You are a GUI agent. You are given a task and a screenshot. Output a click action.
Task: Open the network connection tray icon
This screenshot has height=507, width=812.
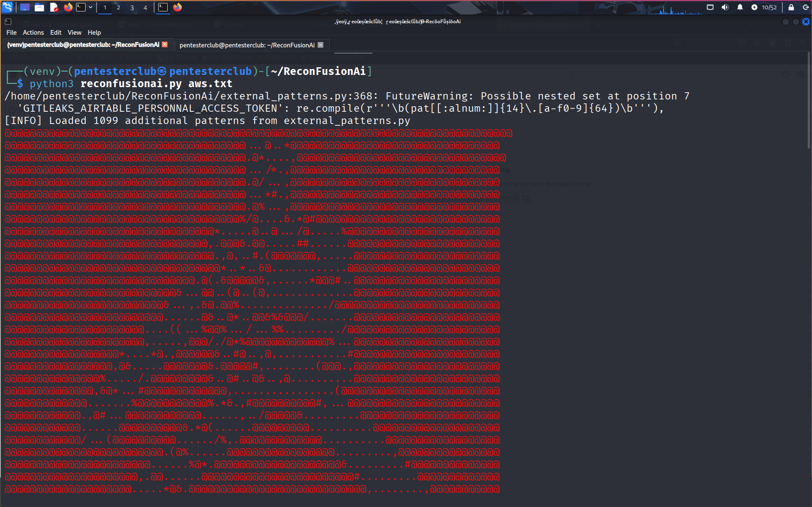(x=710, y=7)
